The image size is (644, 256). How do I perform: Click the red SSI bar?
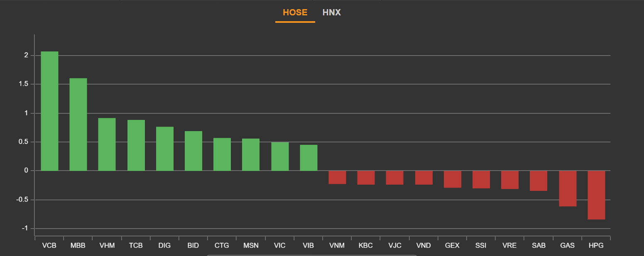481,179
